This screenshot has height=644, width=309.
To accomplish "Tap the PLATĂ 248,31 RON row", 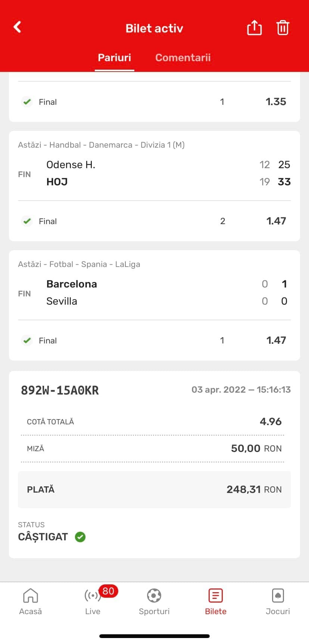I will tap(154, 489).
